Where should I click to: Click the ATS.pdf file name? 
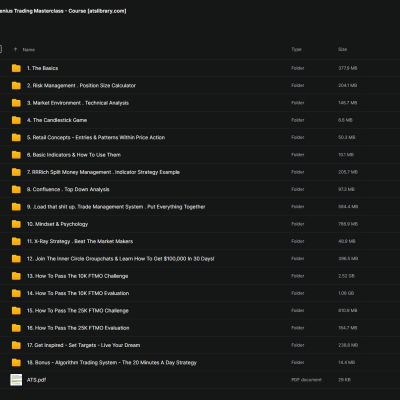(x=36, y=380)
